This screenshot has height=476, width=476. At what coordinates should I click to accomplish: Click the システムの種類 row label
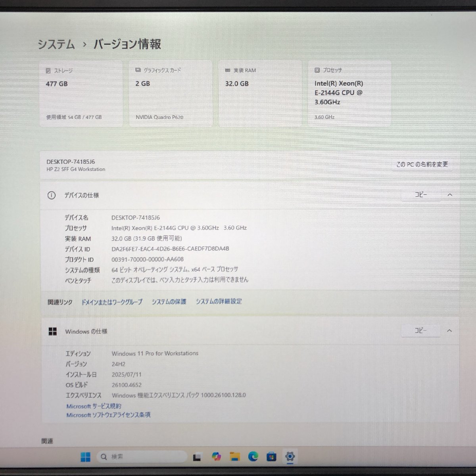82,270
